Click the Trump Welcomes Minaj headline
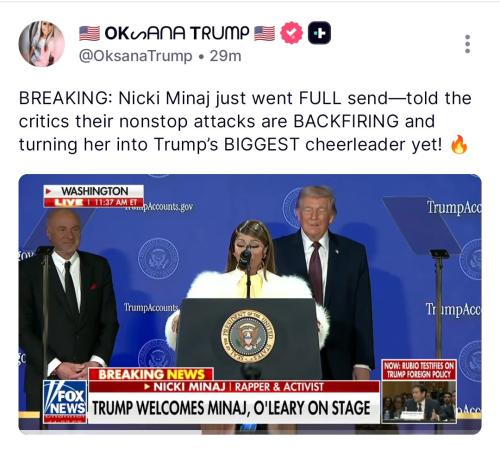 click(233, 408)
